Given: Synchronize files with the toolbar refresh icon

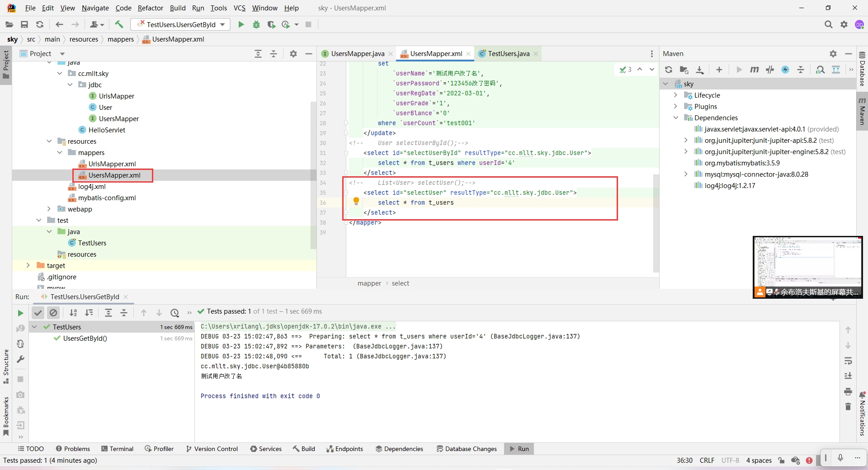Looking at the screenshot, I should (x=40, y=24).
